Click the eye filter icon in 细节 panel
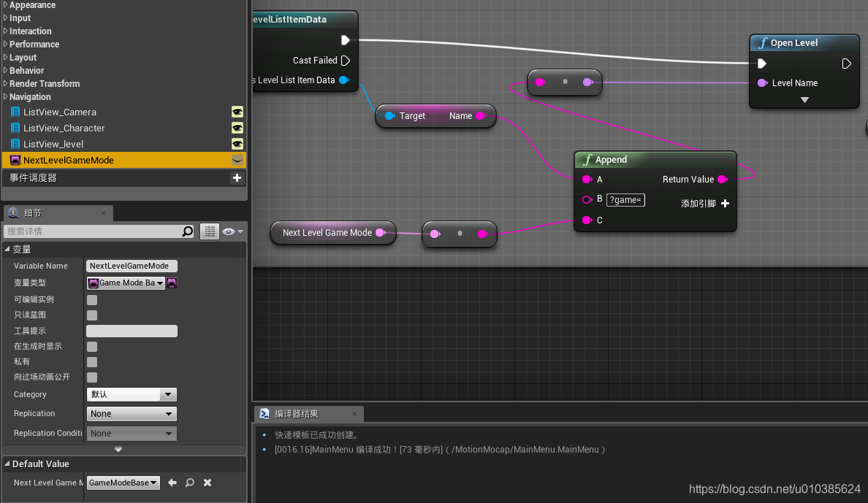This screenshot has height=503, width=868. click(229, 231)
